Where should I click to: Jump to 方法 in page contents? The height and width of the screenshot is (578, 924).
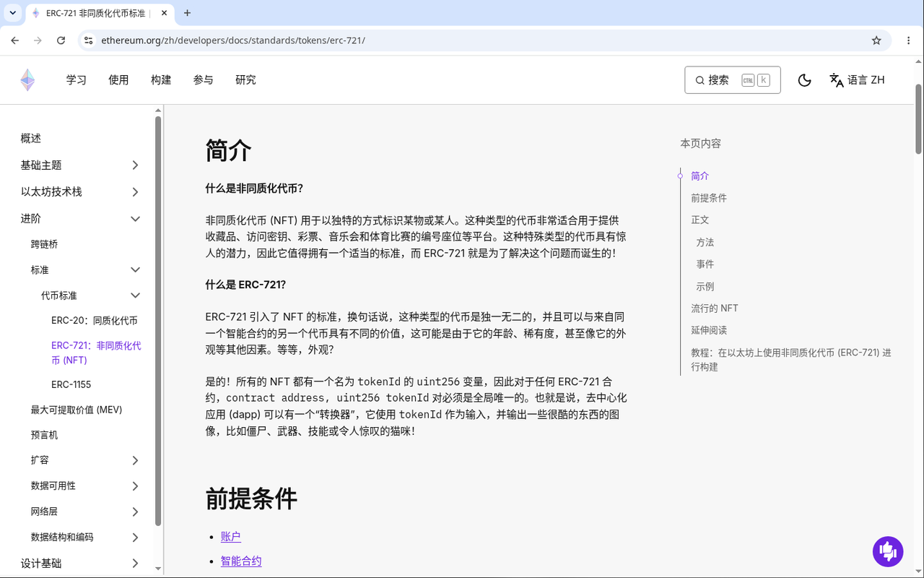point(705,242)
